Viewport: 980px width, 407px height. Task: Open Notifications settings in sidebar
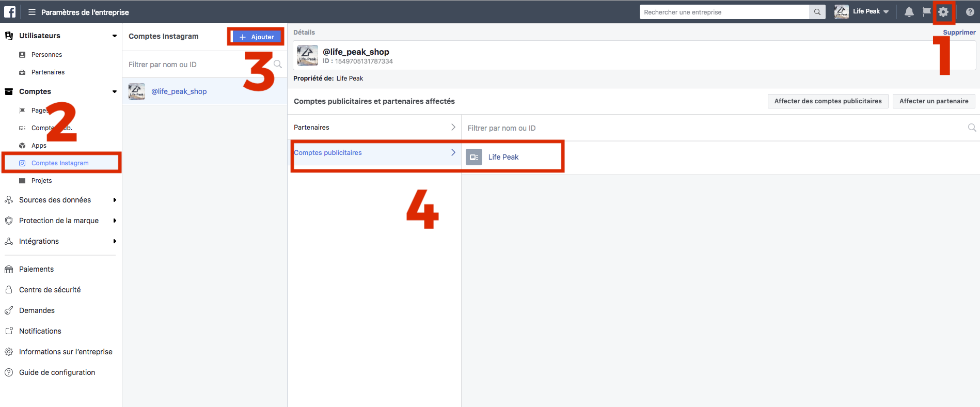tap(40, 331)
